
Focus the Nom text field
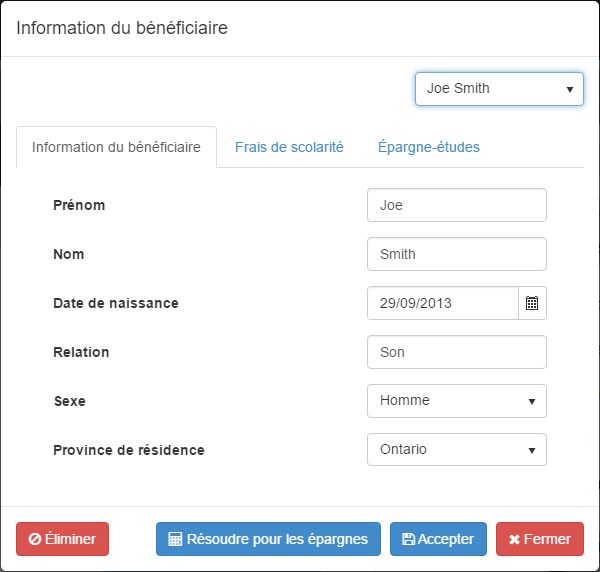coord(456,254)
